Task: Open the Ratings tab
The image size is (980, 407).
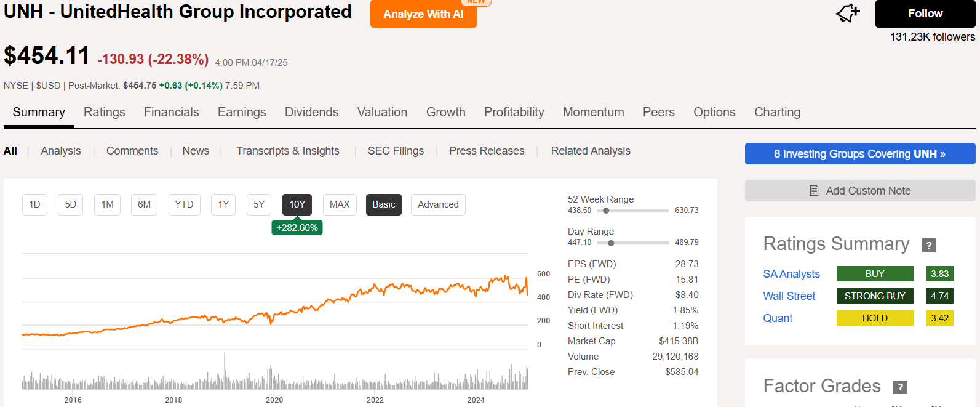Action: (105, 112)
